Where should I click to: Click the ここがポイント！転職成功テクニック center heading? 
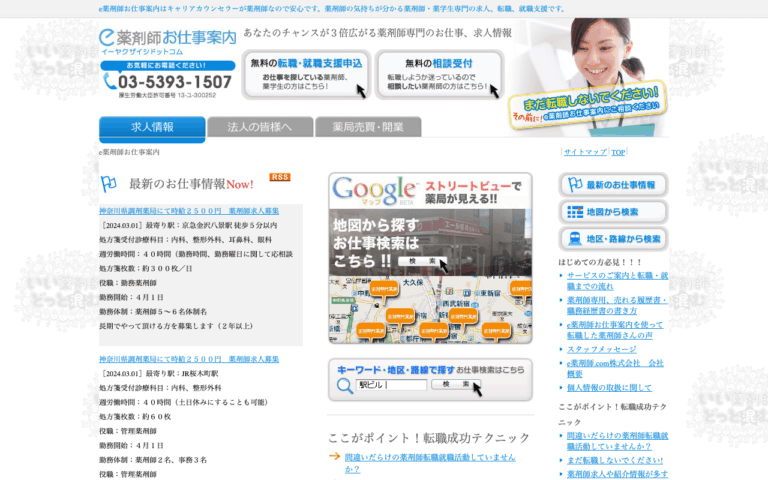point(429,438)
